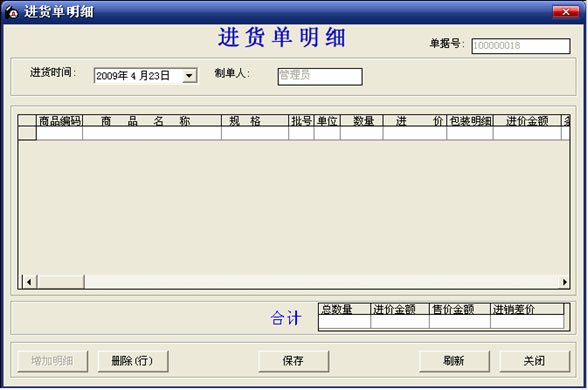Click the 制单人 input field
This screenshot has width=588, height=390.
[x=320, y=76]
